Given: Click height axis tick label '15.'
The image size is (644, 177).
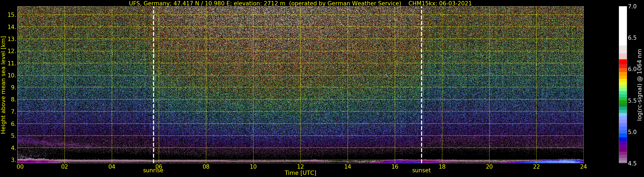Looking at the screenshot, I should pos(12,15).
